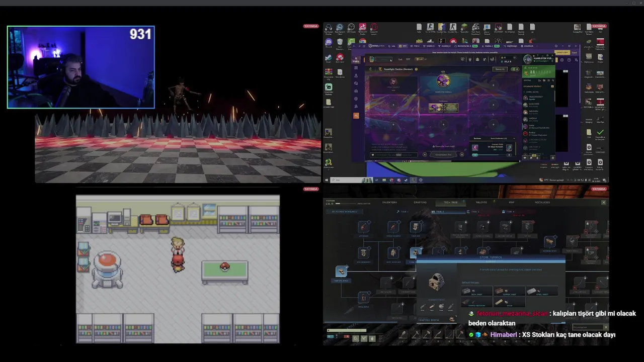Viewport: 644px width, 362px height.
Task: Select the Tech Tree tab
Action: pyautogui.click(x=451, y=203)
